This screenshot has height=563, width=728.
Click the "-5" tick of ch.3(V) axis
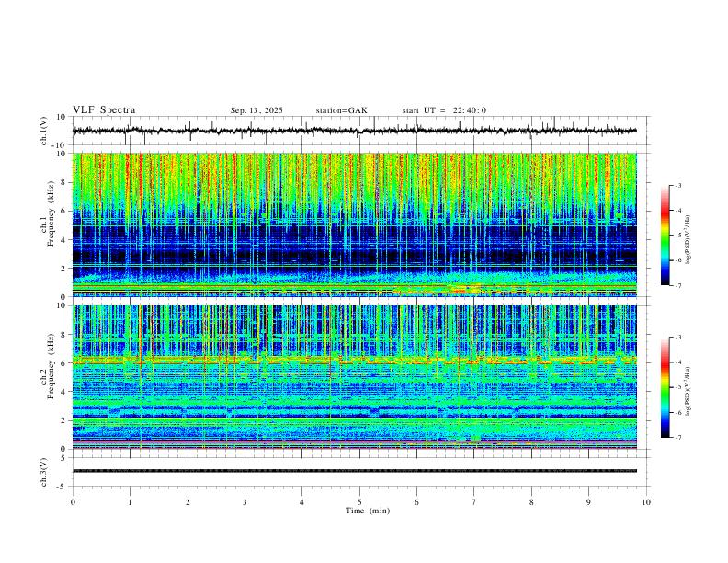63,487
